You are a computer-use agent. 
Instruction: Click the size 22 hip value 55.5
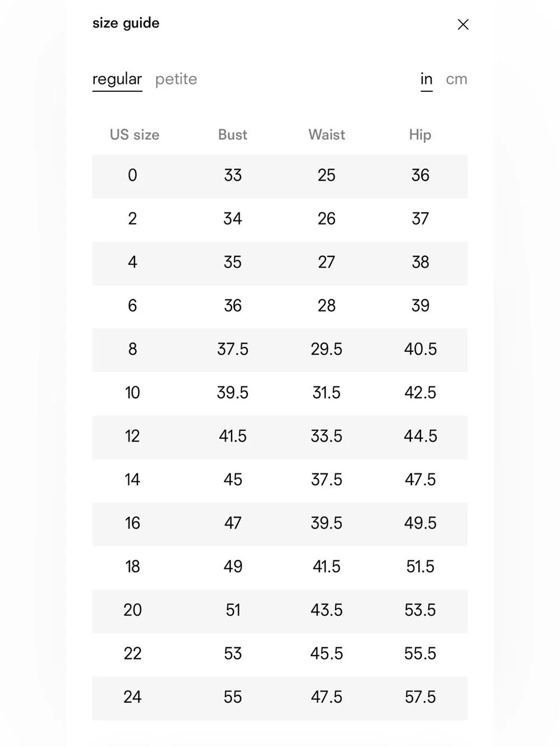tap(420, 653)
